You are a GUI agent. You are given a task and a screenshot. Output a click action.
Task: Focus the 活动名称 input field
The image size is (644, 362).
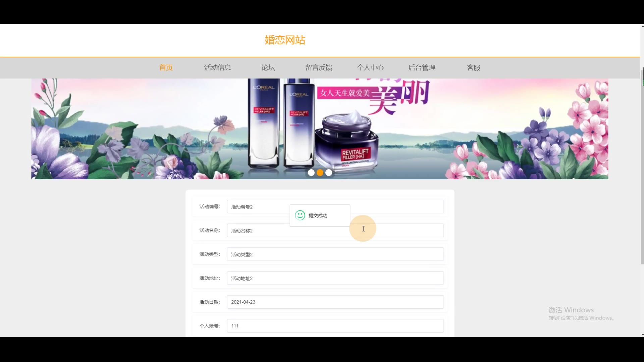point(335,230)
